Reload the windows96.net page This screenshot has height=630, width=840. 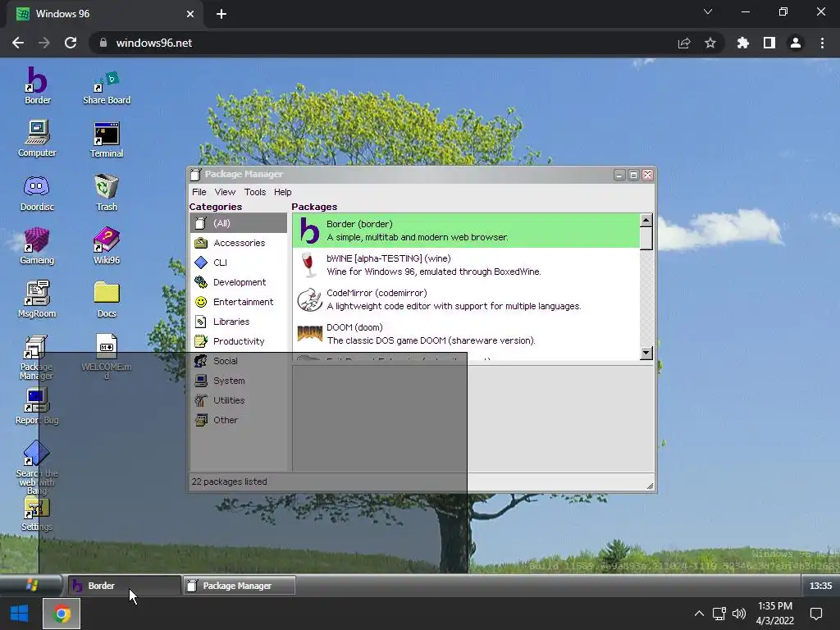click(x=71, y=43)
